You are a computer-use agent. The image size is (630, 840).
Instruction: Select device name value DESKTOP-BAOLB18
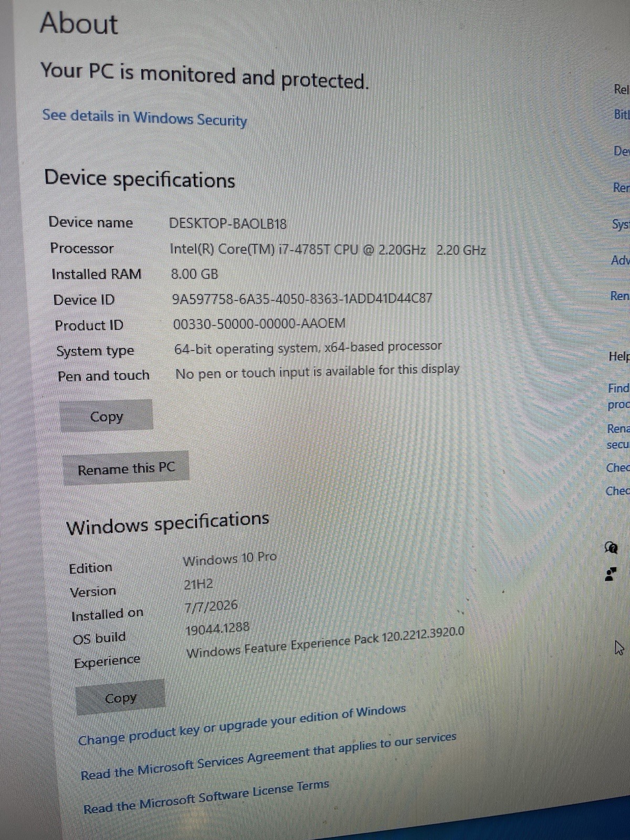pos(228,224)
